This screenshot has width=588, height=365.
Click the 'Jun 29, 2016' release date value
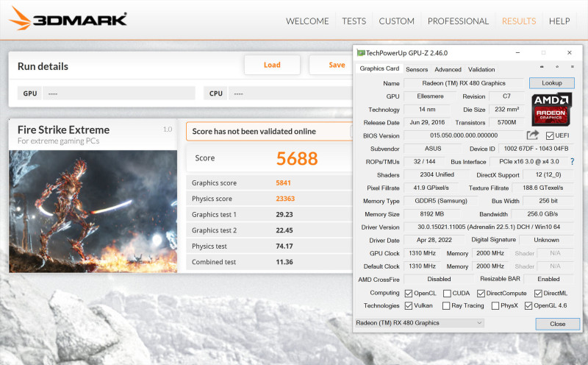tap(427, 122)
